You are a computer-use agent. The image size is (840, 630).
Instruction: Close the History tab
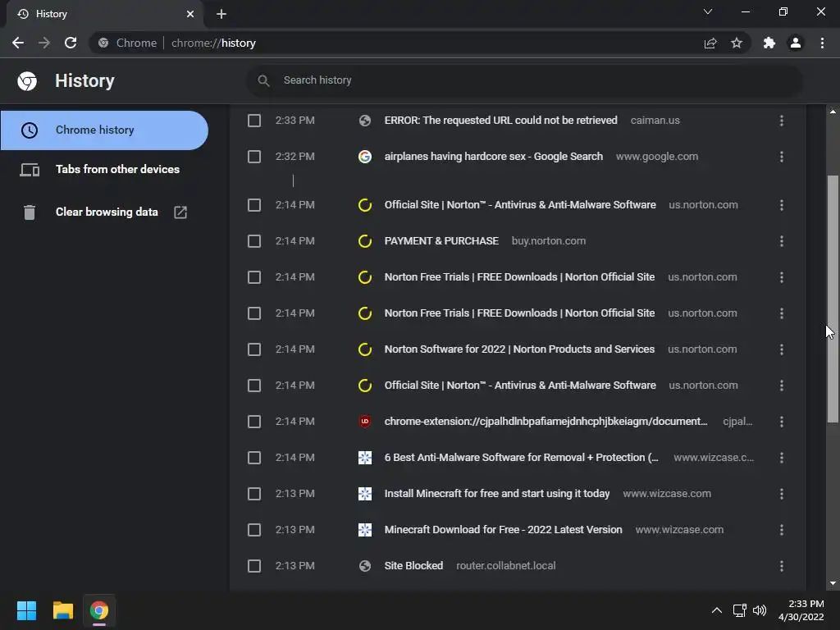(x=190, y=14)
